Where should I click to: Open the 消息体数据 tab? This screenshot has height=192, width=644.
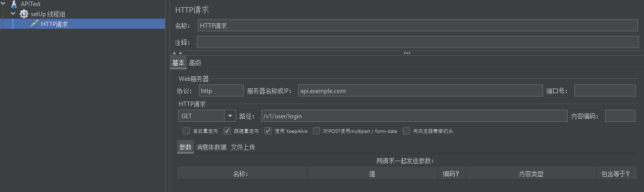pyautogui.click(x=211, y=147)
